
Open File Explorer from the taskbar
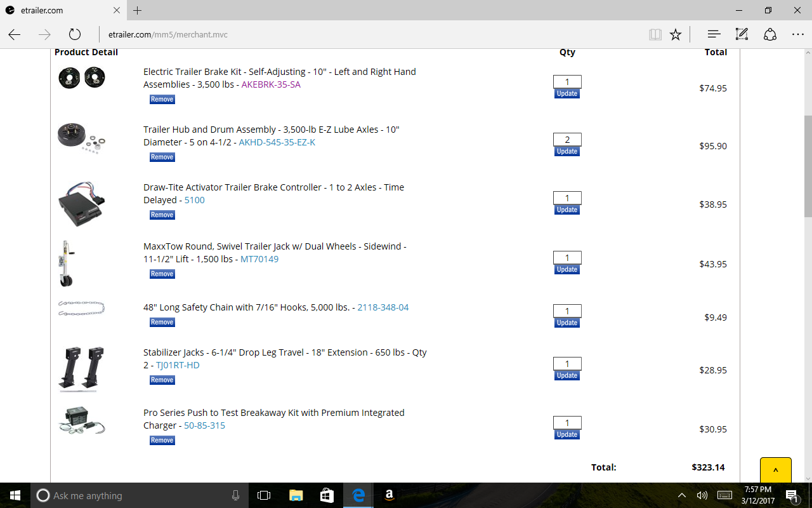296,495
